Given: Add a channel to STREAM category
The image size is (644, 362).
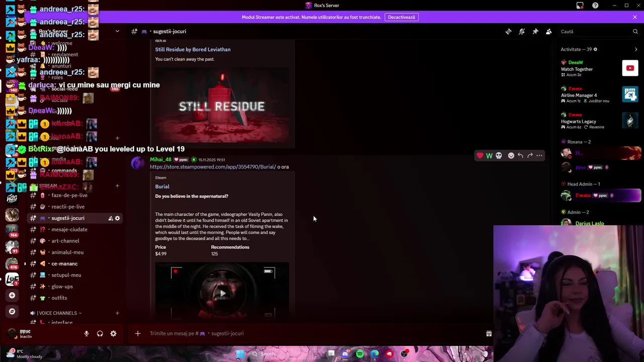Looking at the screenshot, I should pos(117,186).
